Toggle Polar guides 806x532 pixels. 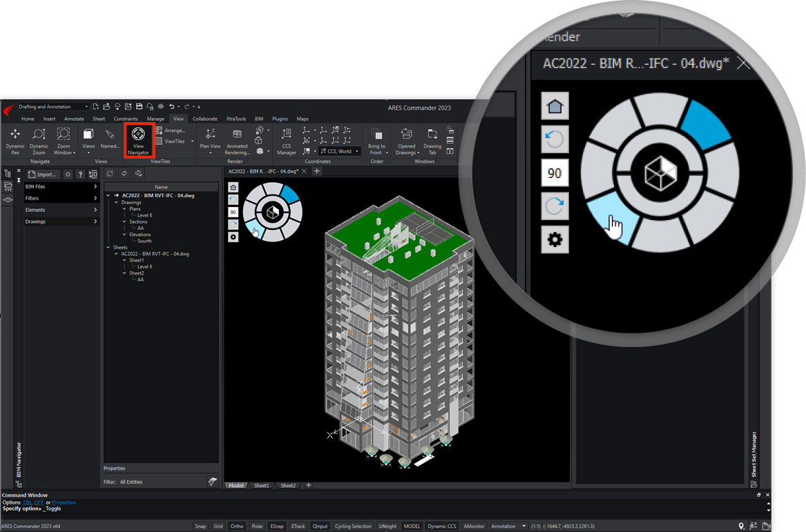pyautogui.click(x=257, y=526)
